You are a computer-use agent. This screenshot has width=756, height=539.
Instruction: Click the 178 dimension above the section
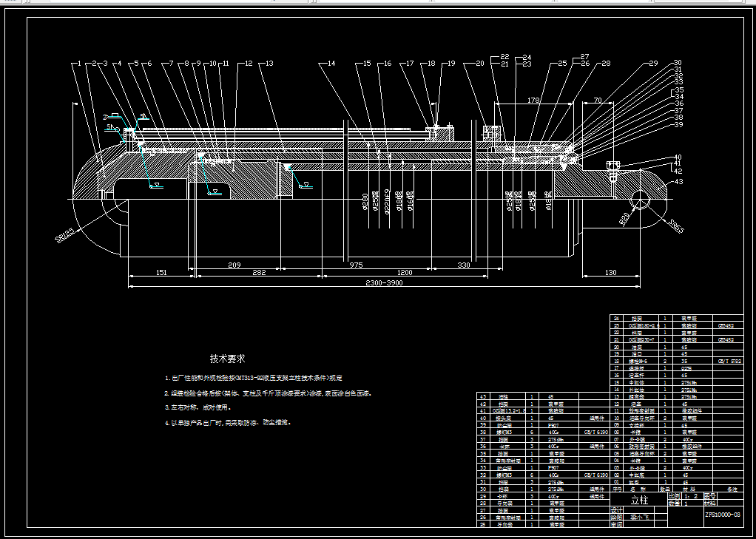click(x=533, y=101)
